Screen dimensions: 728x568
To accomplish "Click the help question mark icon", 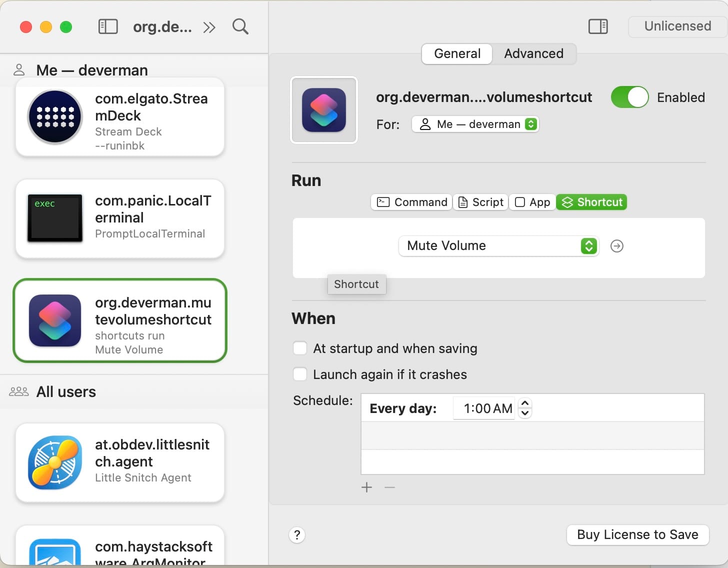I will (x=297, y=534).
